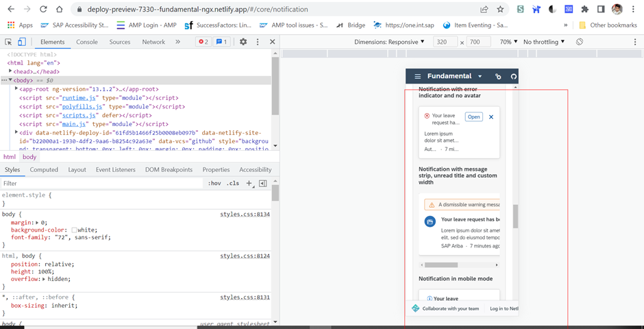Expand the app-root element node
Screen dimensions: 644x329
(16, 88)
